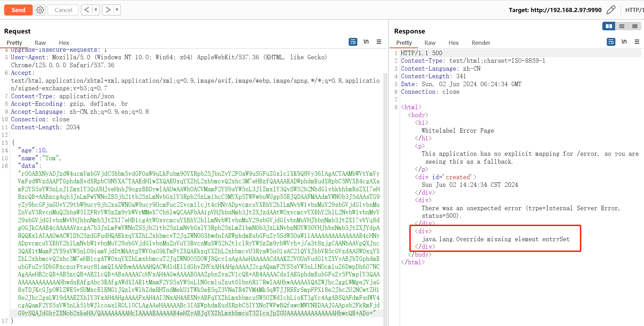
Task: Select Hex tab in Response panel
Action: coord(453,43)
